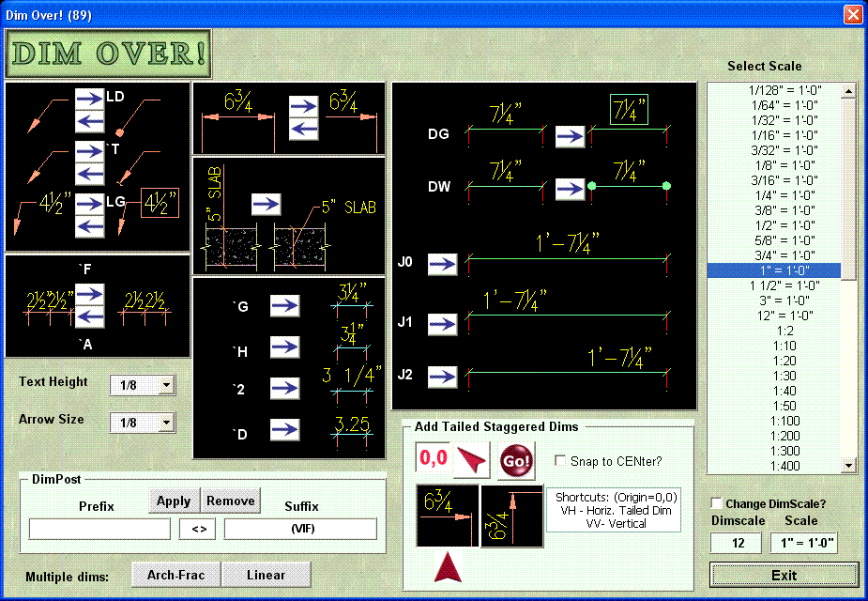Click scale list scroll-up arrow
The height and width of the screenshot is (601, 868).
[848, 91]
